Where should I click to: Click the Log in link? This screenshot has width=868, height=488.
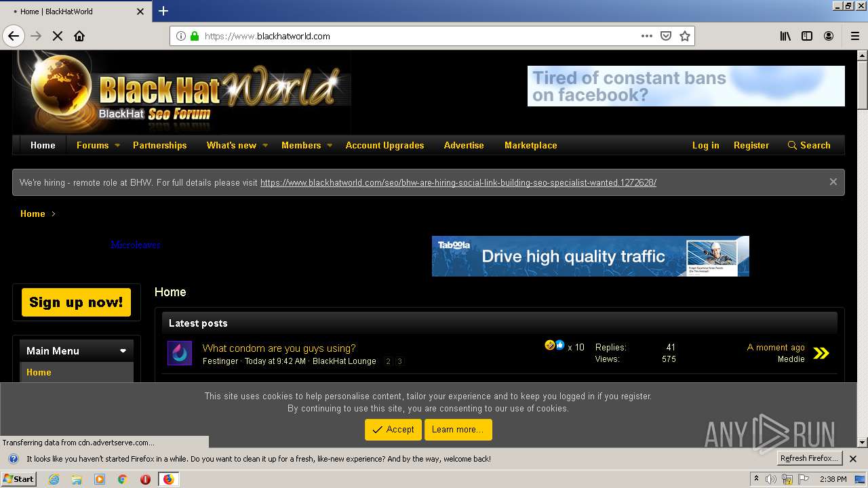pyautogui.click(x=705, y=145)
